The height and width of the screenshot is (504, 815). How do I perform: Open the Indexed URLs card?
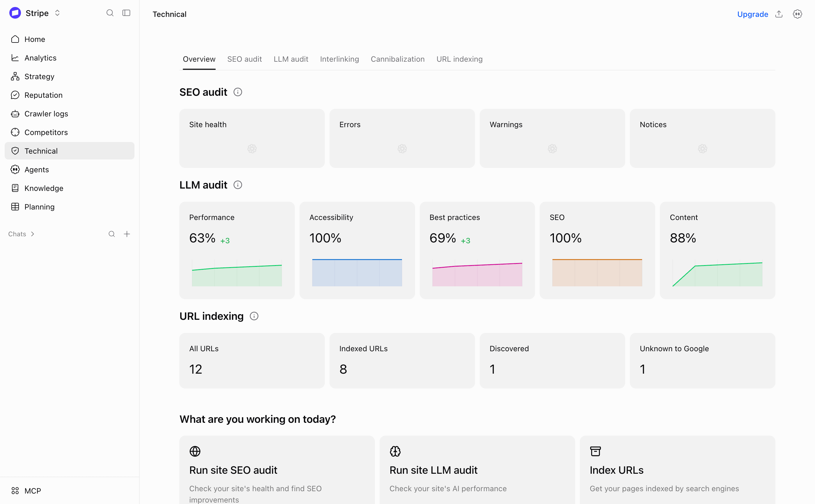pyautogui.click(x=402, y=360)
